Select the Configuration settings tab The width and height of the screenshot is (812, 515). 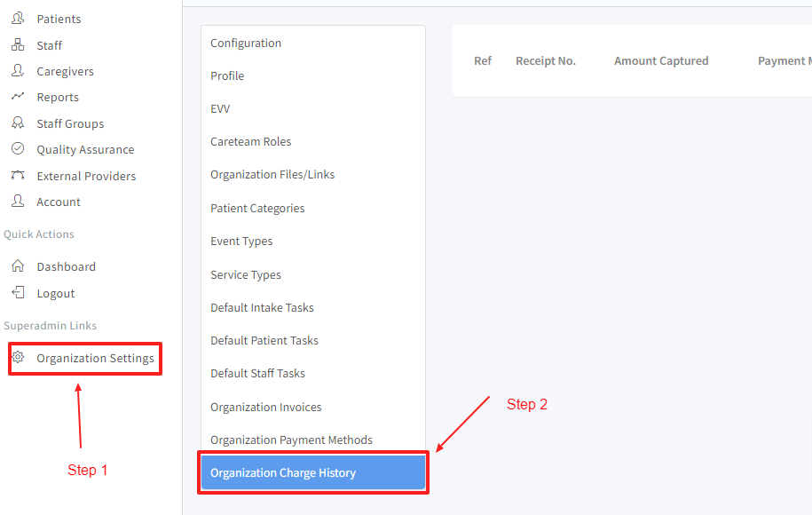coord(246,43)
